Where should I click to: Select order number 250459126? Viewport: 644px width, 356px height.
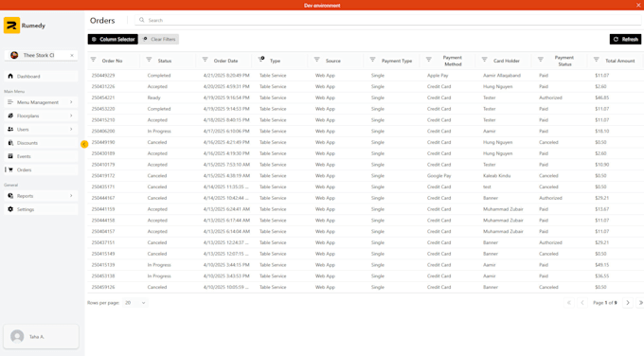pyautogui.click(x=103, y=287)
